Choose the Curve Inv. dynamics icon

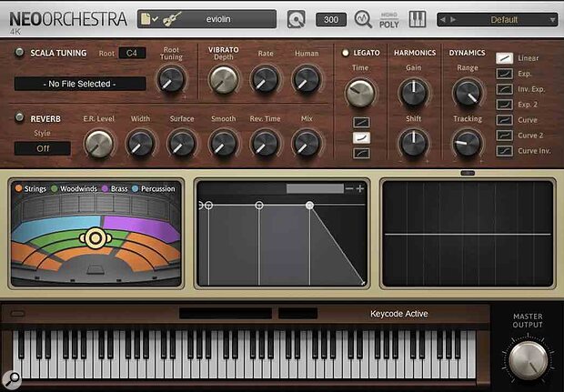[504, 151]
